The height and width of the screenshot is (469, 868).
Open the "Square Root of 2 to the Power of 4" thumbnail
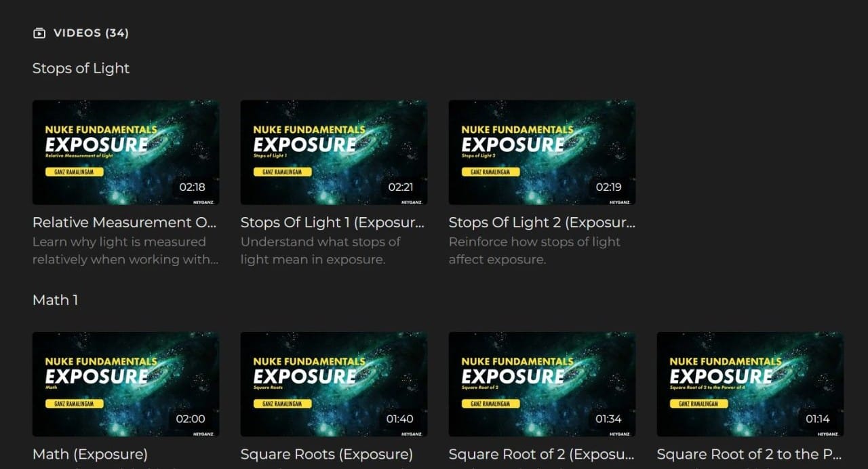749,384
